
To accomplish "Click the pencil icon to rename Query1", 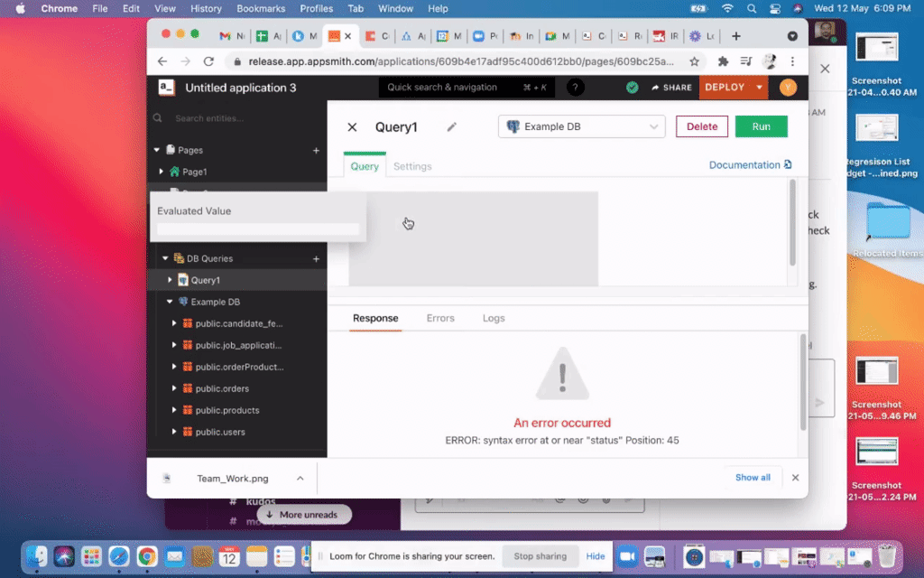I will click(451, 126).
